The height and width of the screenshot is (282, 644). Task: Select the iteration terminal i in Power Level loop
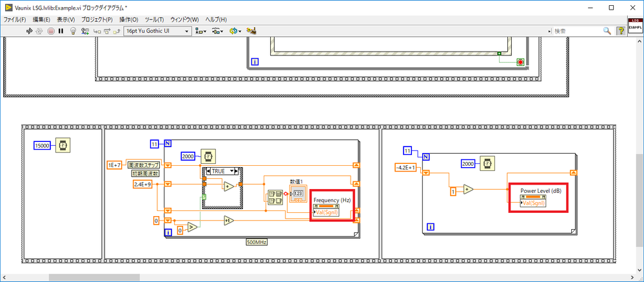coord(431,227)
